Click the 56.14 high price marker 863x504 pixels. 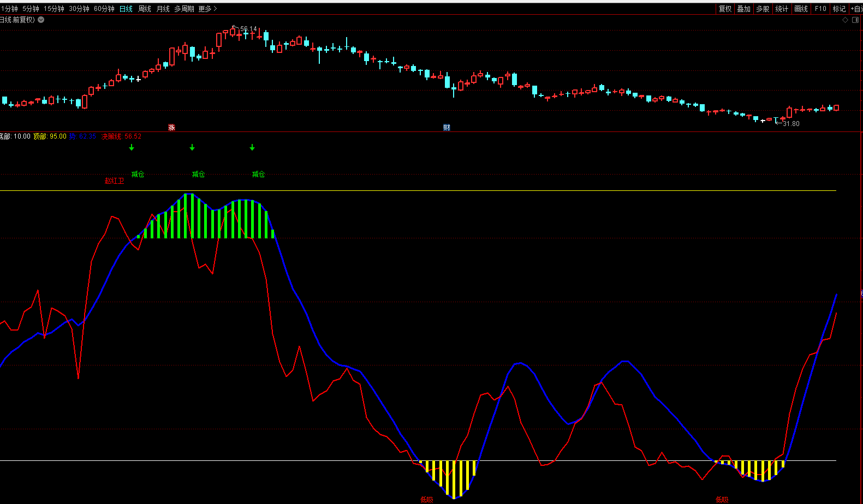[248, 29]
